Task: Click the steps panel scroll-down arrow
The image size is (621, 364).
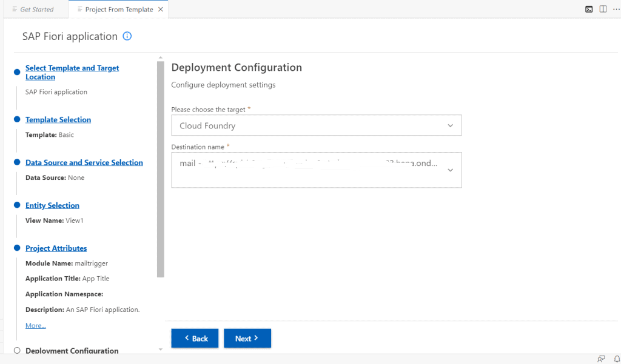Action: tap(160, 349)
